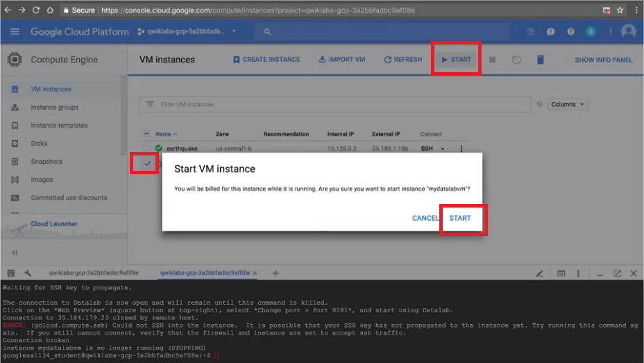
Task: Click IMPORT VM button
Action: pos(342,60)
